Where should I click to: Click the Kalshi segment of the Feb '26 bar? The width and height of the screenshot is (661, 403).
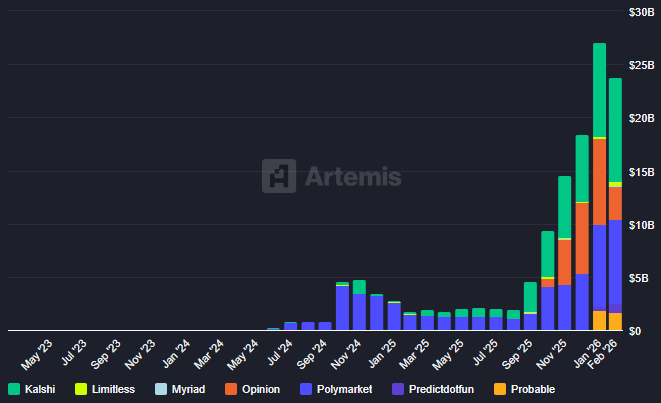point(615,130)
